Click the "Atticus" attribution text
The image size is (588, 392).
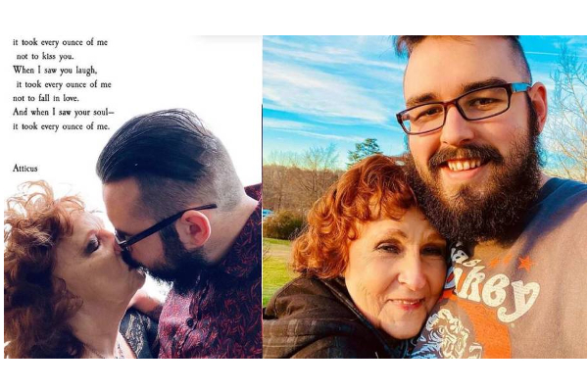[25, 168]
